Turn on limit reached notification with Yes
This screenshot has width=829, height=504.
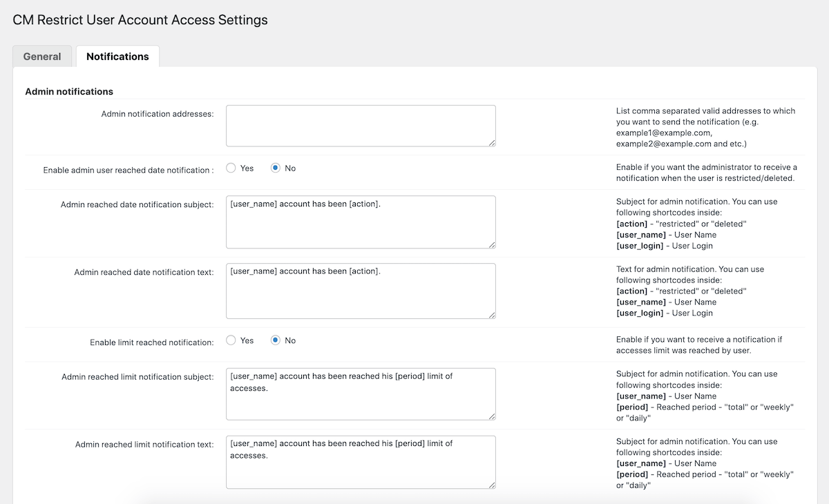click(x=231, y=340)
